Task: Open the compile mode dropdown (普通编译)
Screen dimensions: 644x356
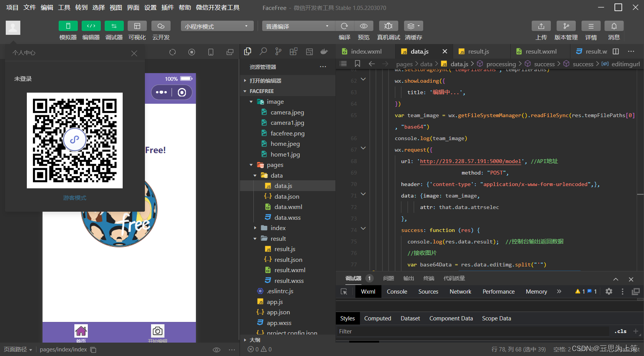Action: (298, 26)
